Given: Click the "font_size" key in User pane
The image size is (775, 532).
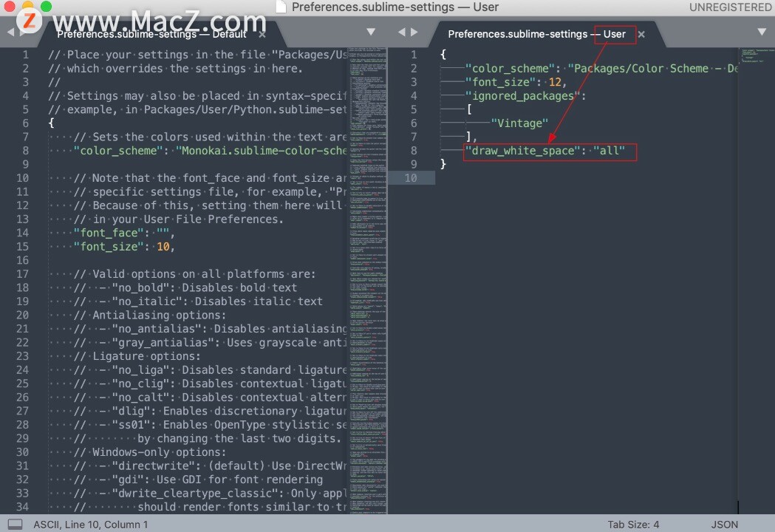Looking at the screenshot, I should click(x=500, y=82).
